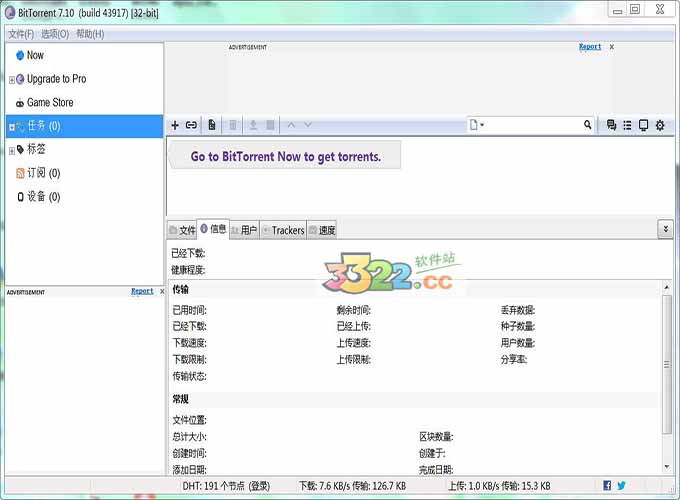The width and height of the screenshot is (680, 500).
Task: Toggle the list view toolbar icon
Action: click(x=627, y=125)
